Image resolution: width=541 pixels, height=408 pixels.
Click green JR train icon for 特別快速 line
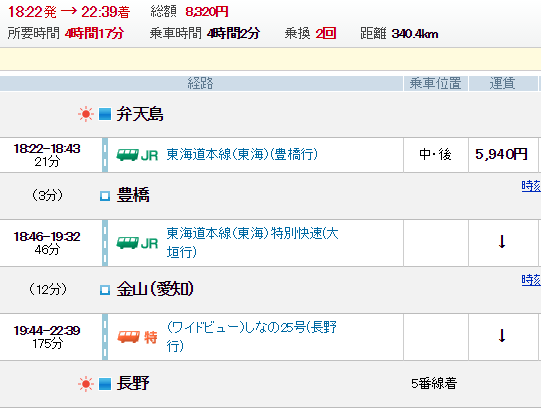137,243
